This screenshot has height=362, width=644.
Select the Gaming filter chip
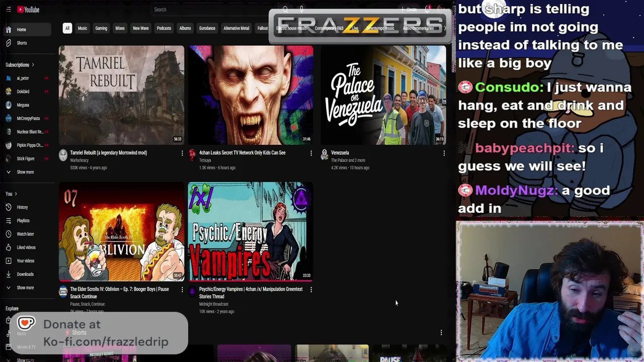coord(101,28)
